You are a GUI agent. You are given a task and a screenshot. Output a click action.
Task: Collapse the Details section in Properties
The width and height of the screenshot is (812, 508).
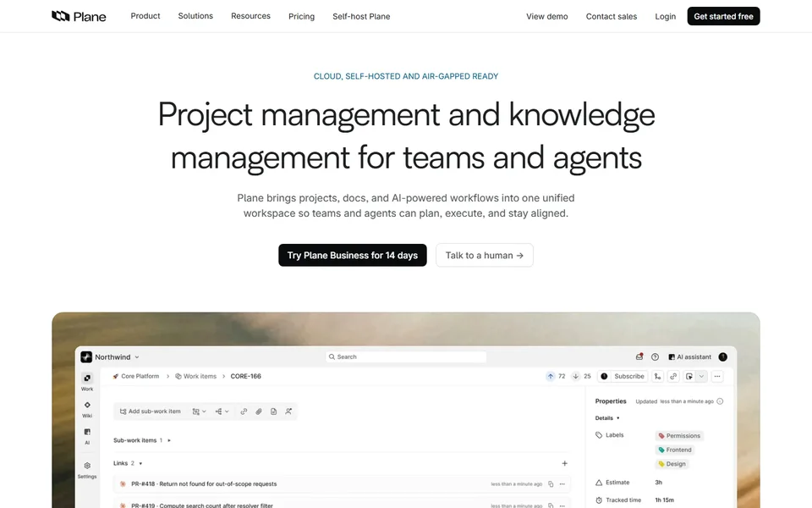point(617,417)
